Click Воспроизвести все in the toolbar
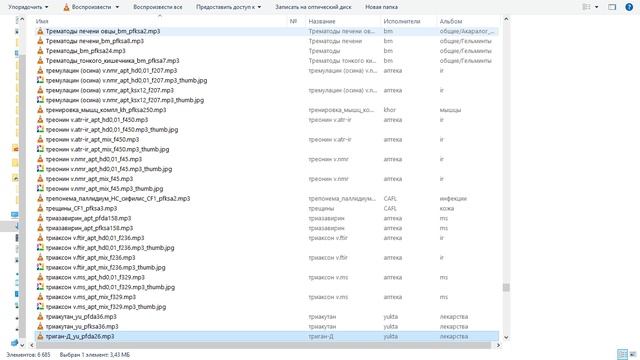 [158, 7]
